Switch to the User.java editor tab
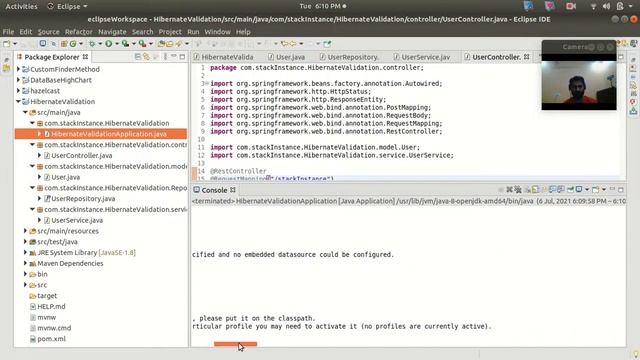 point(287,57)
